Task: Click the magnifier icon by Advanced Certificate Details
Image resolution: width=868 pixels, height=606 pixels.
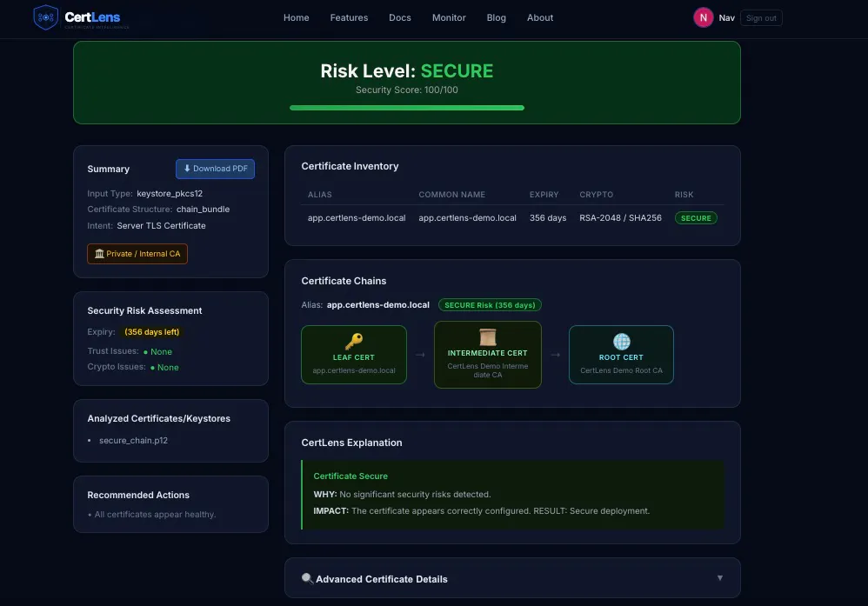Action: click(x=307, y=579)
